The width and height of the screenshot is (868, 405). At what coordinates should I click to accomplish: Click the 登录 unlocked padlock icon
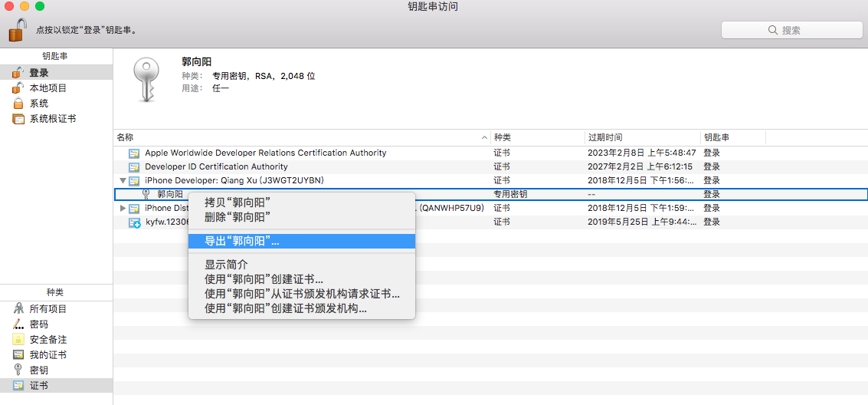(x=18, y=73)
